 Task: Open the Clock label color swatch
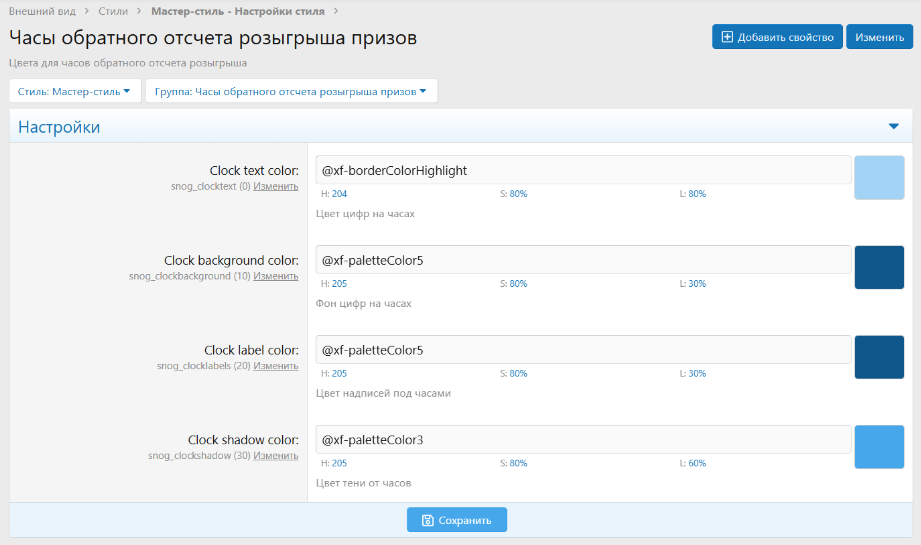click(879, 358)
